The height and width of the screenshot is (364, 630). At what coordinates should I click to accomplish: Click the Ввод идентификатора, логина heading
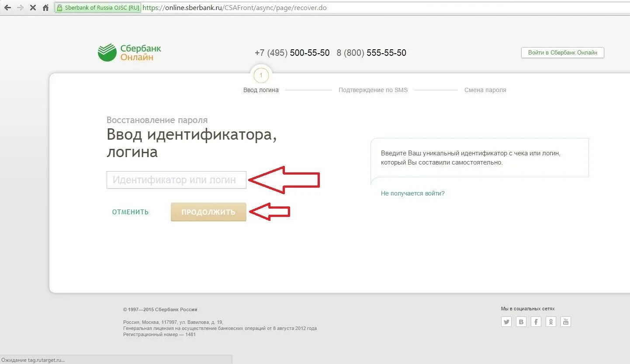(x=191, y=143)
